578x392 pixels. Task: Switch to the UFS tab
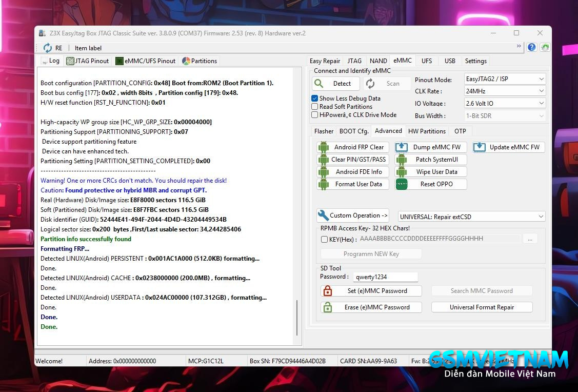click(x=427, y=61)
